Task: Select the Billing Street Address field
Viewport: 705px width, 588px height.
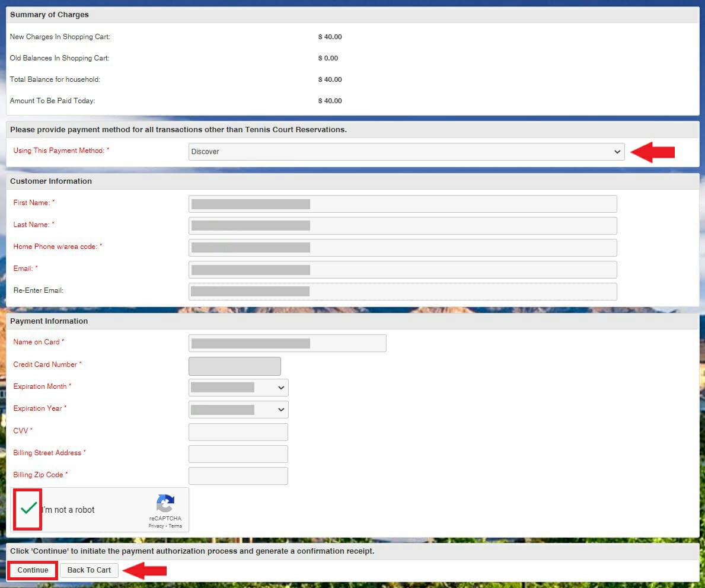Action: (x=238, y=454)
